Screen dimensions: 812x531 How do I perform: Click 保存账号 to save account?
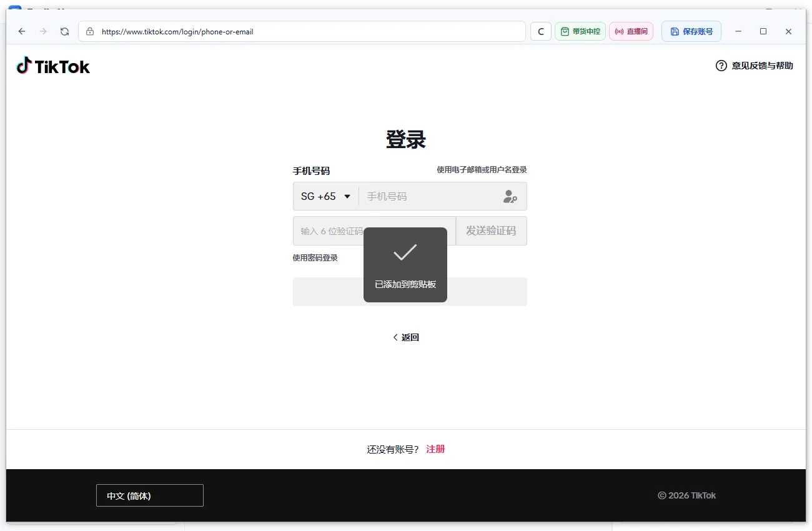(x=691, y=31)
